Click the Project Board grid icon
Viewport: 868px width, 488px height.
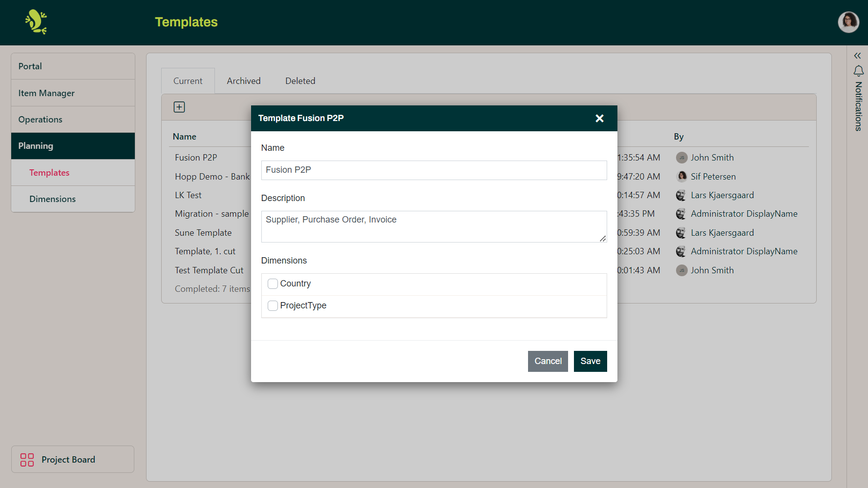(x=27, y=459)
